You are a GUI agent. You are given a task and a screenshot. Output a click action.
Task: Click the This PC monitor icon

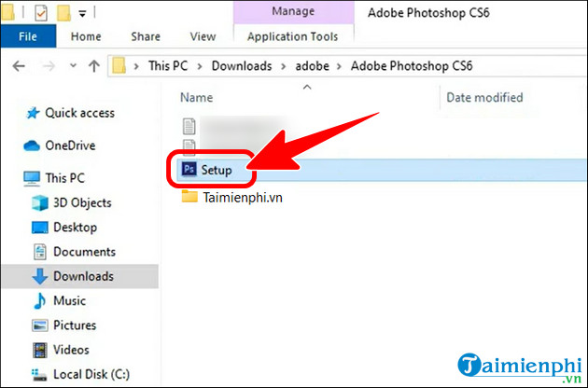pyautogui.click(x=32, y=178)
